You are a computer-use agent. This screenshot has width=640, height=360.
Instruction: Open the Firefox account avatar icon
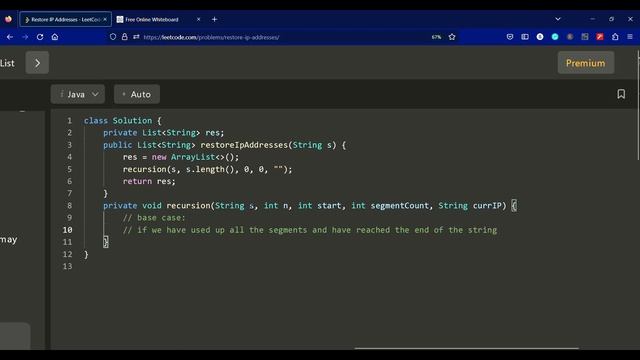click(540, 37)
